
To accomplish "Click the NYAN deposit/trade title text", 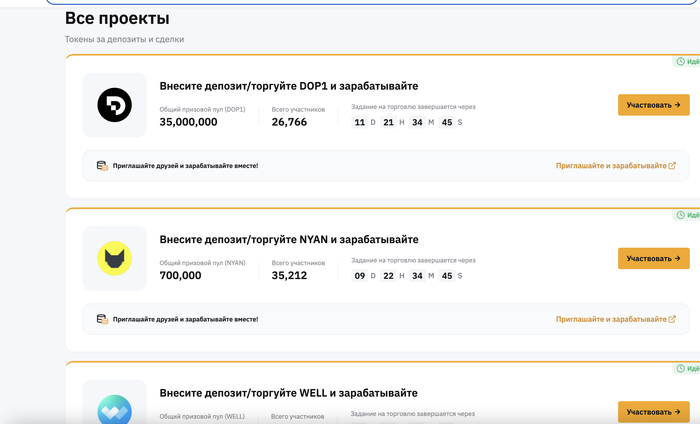I will [x=289, y=240].
